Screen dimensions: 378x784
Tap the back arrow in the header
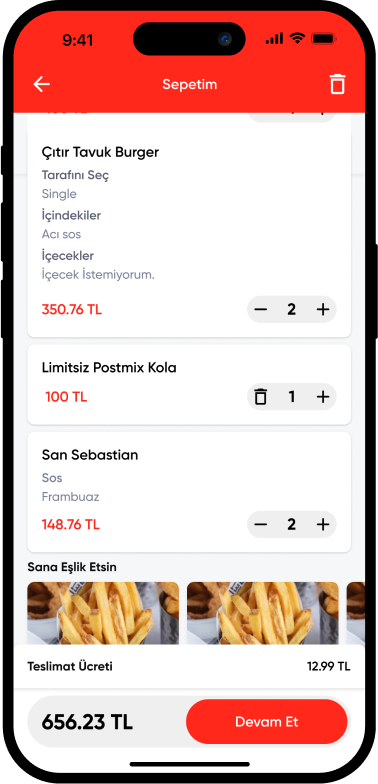pyautogui.click(x=42, y=84)
